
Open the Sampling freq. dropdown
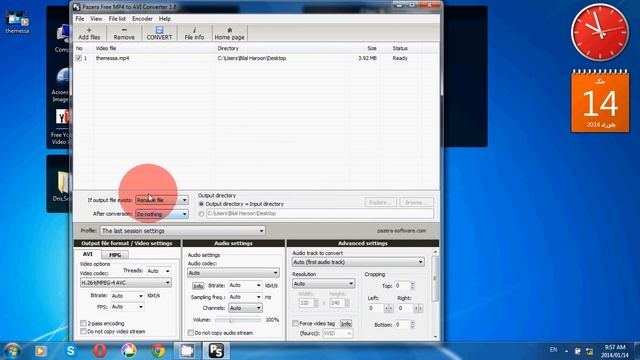coord(245,297)
